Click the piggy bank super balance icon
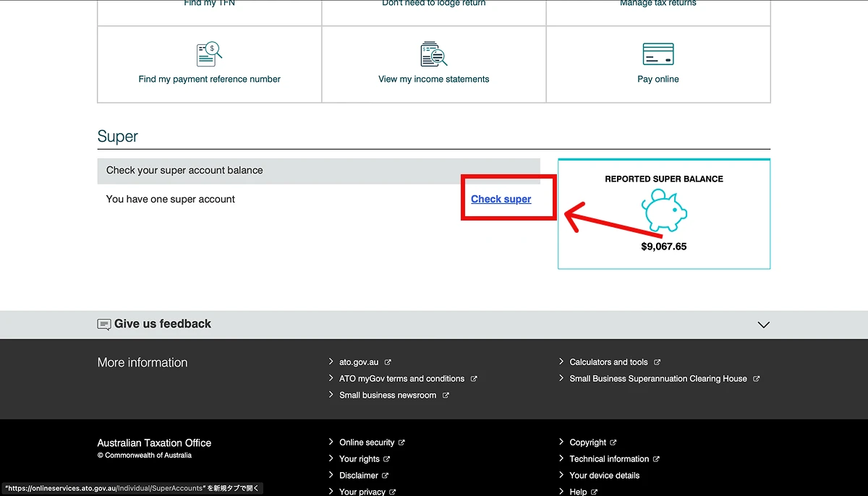Screen dimensions: 868x496 663,210
